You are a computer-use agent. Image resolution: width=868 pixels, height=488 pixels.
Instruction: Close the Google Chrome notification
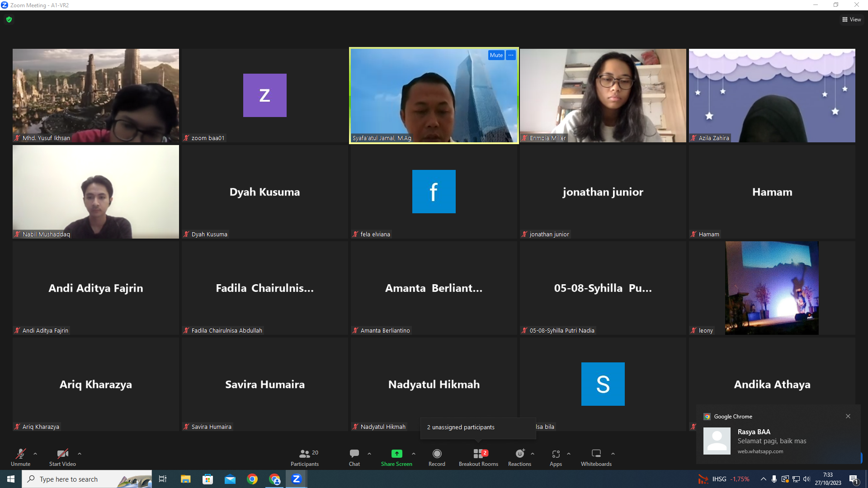[848, 416]
